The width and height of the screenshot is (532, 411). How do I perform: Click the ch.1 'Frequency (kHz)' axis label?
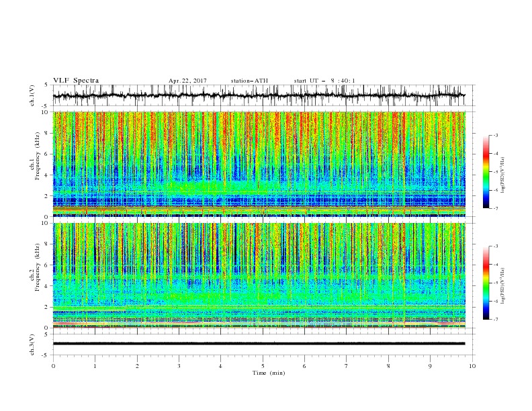click(x=38, y=154)
